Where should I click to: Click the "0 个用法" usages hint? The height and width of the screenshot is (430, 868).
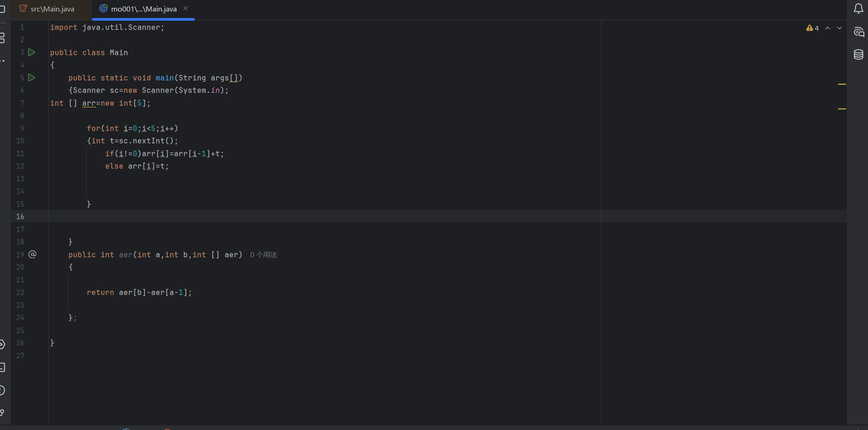tap(264, 255)
